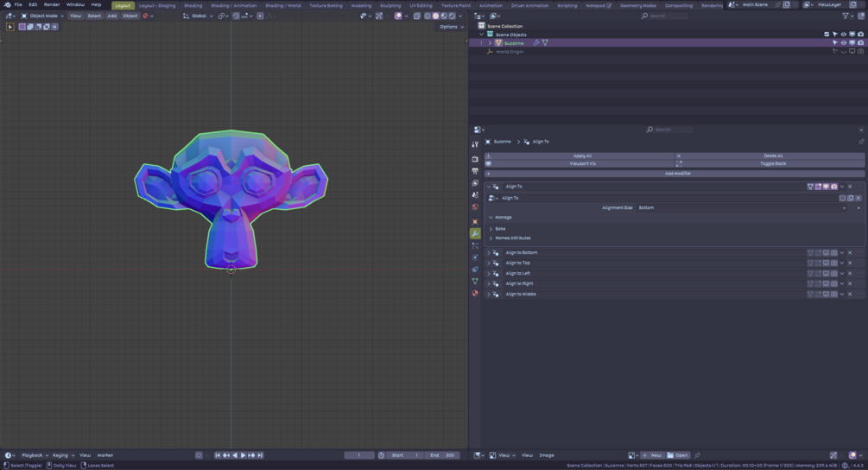Open the Object properties tab

click(475, 221)
